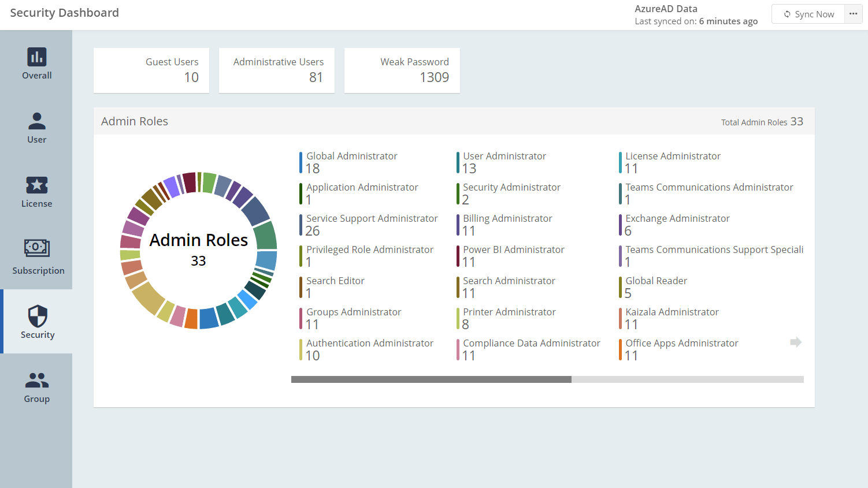The width and height of the screenshot is (868, 488).
Task: Click the color bar next to Billing Administrator
Action: pos(458,225)
